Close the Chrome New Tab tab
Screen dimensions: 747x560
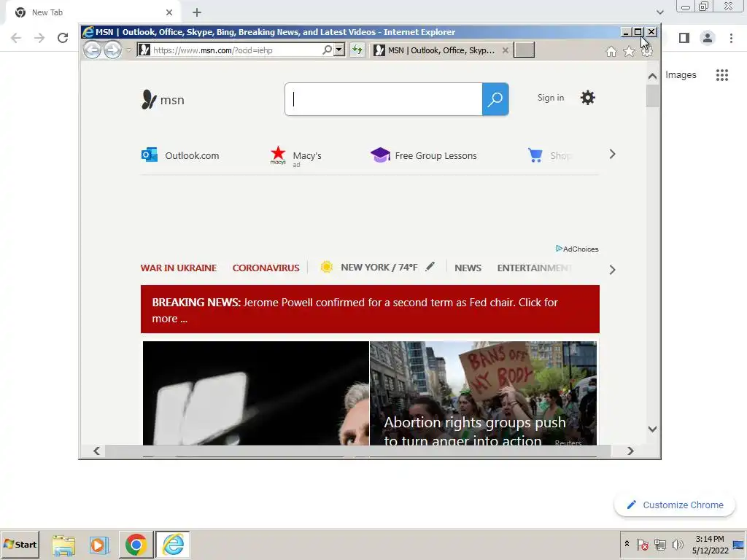click(x=169, y=12)
